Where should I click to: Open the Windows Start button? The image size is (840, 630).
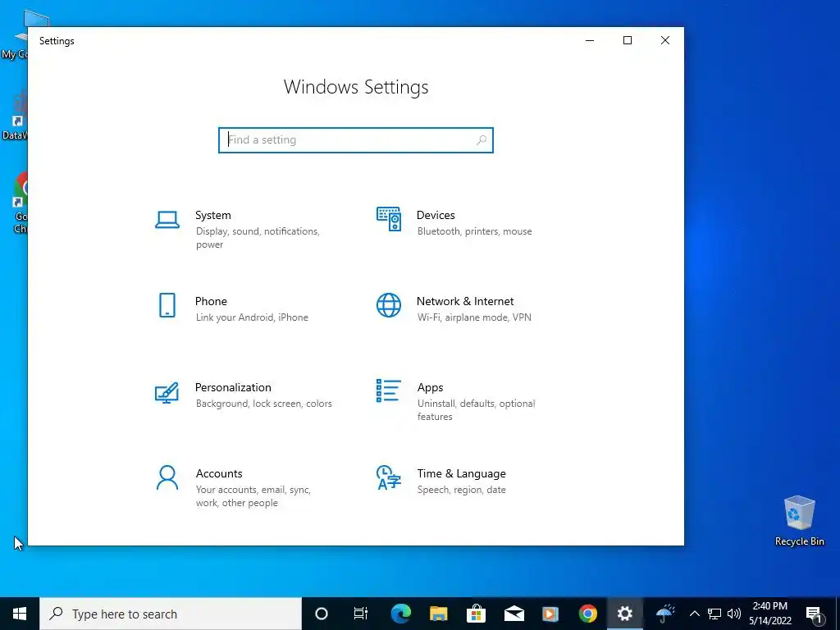[x=20, y=614]
